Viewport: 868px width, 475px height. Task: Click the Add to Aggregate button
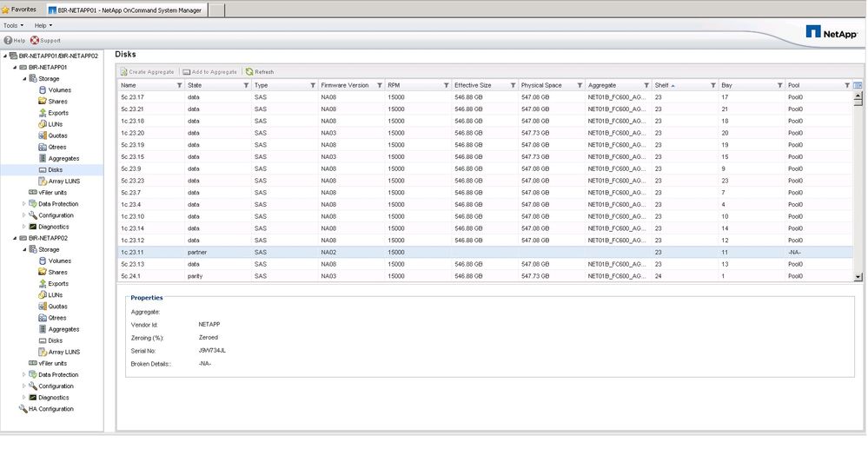pos(209,72)
